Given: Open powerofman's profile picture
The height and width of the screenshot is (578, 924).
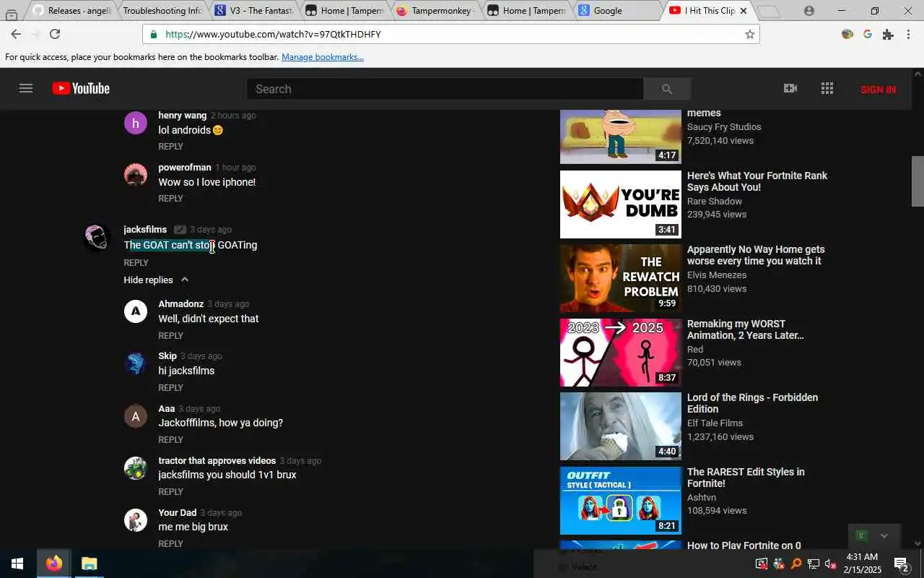Looking at the screenshot, I should tap(136, 175).
